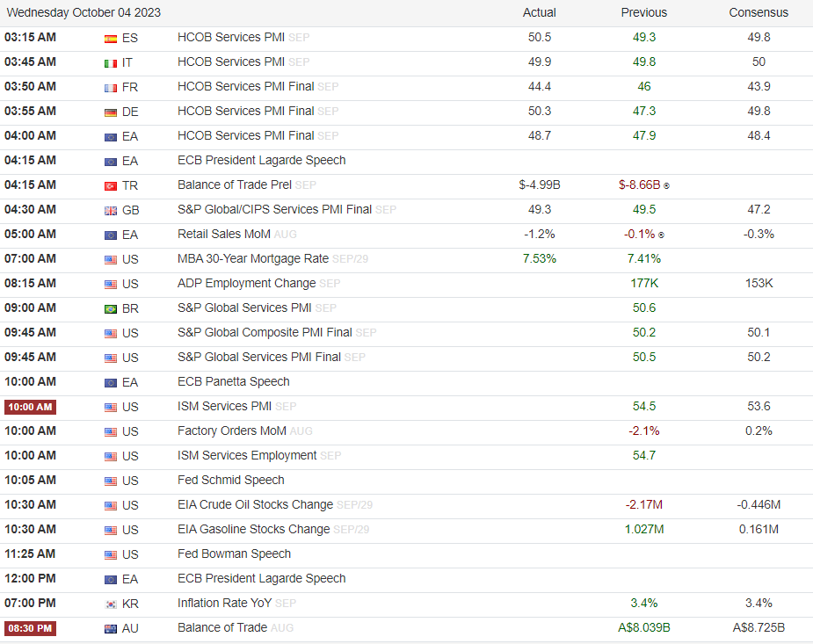Open Fed Schmid Speech event
This screenshot has width=813, height=644.
(231, 481)
